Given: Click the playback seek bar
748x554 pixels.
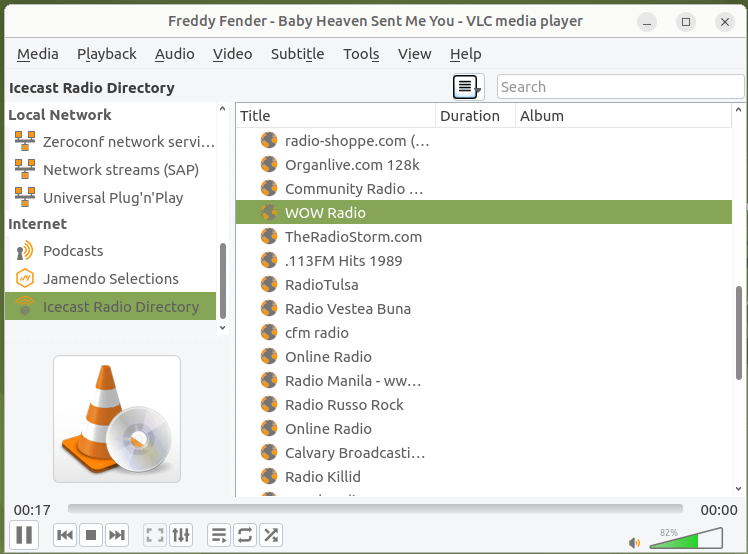Looking at the screenshot, I should click(375, 509).
